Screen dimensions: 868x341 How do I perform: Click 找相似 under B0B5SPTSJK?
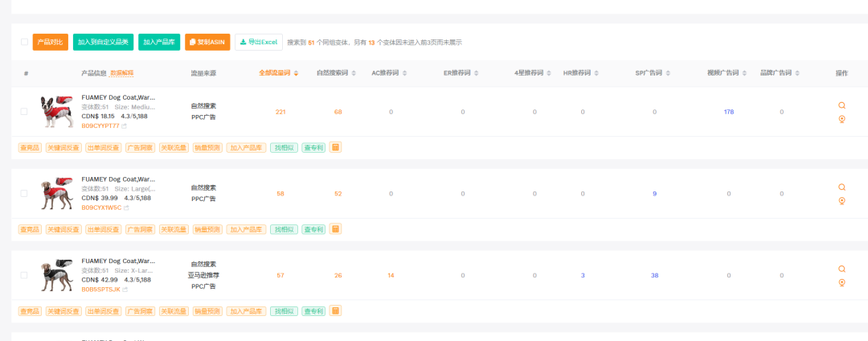click(284, 311)
